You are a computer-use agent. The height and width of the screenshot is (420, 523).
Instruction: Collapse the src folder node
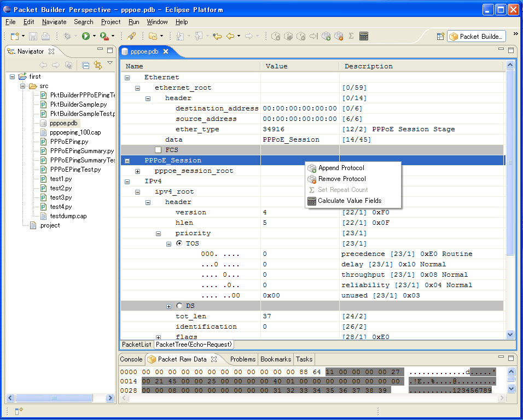click(x=22, y=86)
